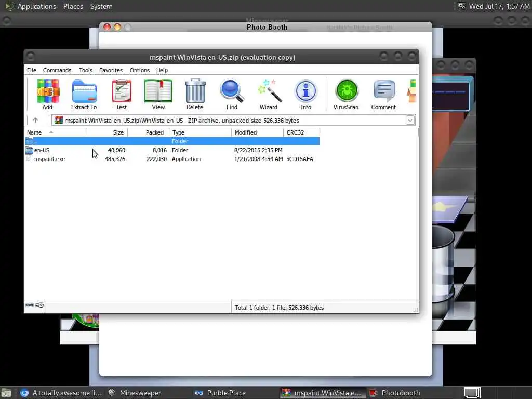Open the Favorites menu
Viewport: 532px width, 399px height.
click(111, 70)
